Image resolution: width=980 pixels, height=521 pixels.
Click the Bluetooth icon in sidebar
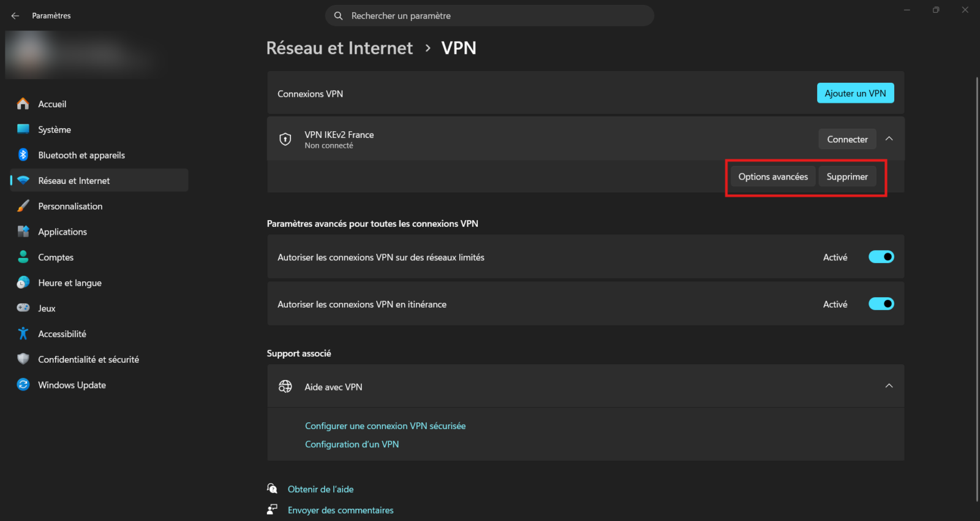tap(23, 155)
